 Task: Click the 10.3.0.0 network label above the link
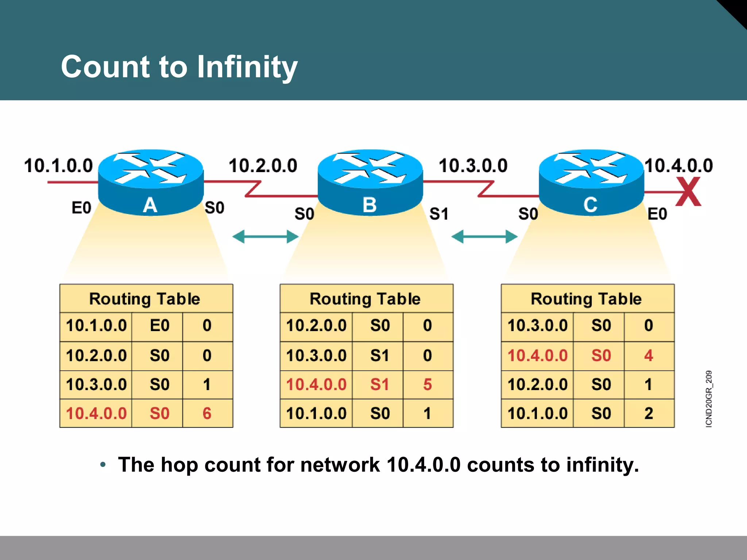[473, 166]
